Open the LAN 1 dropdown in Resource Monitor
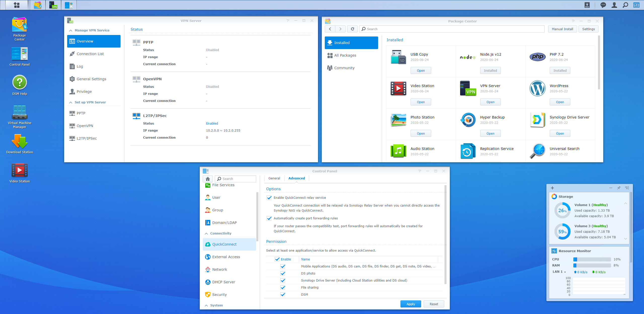Screen dimensions: 644x314 pyautogui.click(x=559, y=272)
